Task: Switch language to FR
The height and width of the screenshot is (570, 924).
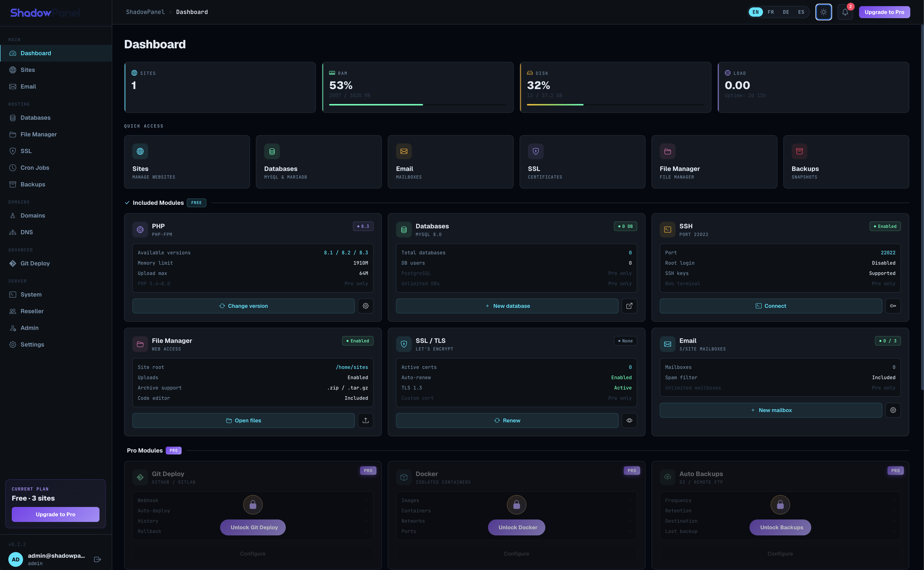Action: [771, 12]
